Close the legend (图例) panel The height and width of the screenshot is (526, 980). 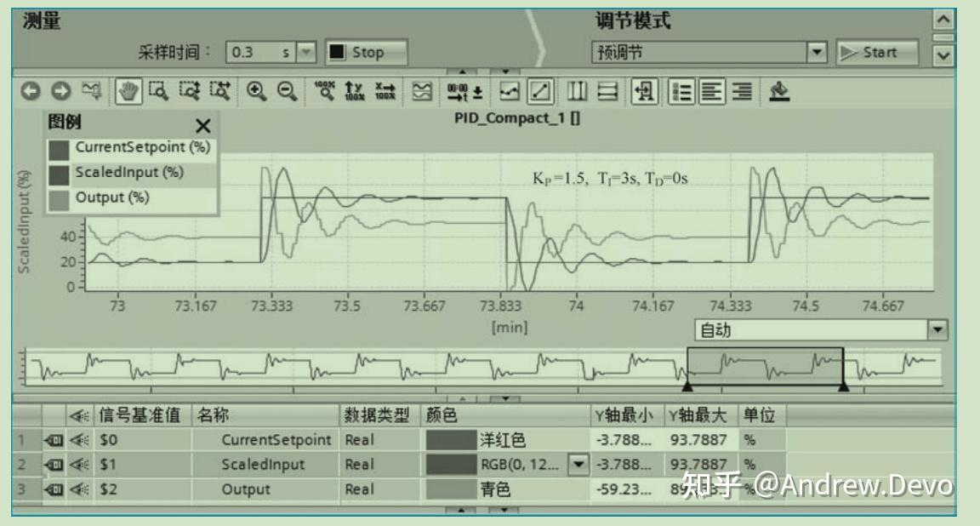[203, 126]
